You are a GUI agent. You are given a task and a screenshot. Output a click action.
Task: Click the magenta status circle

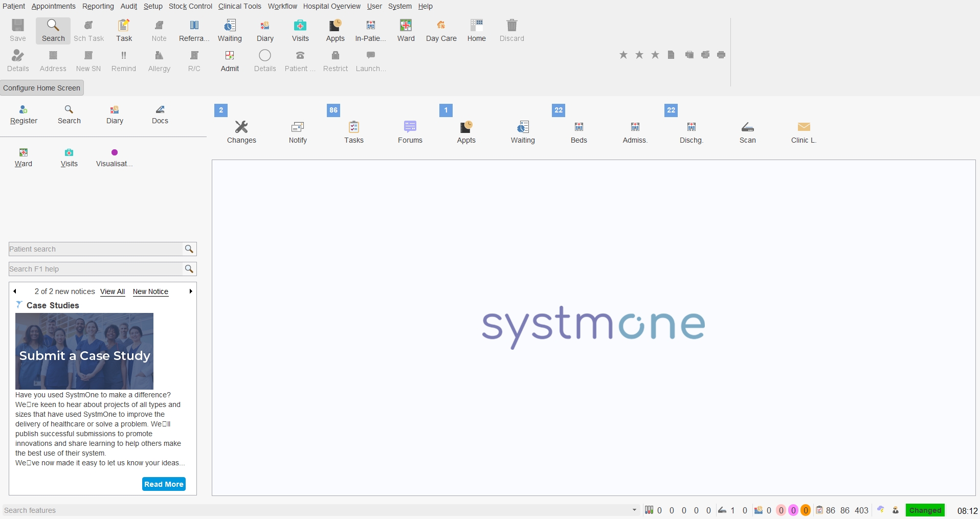pyautogui.click(x=793, y=510)
